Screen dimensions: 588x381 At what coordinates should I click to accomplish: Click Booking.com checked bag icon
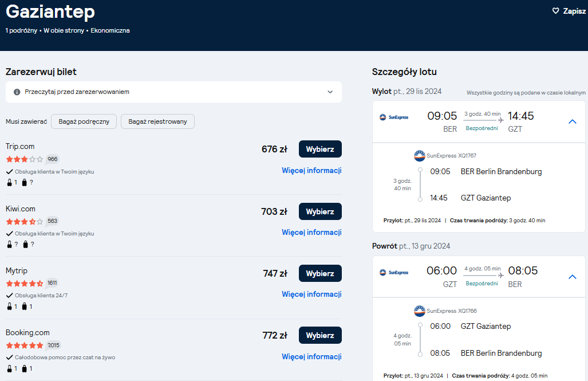point(25,368)
